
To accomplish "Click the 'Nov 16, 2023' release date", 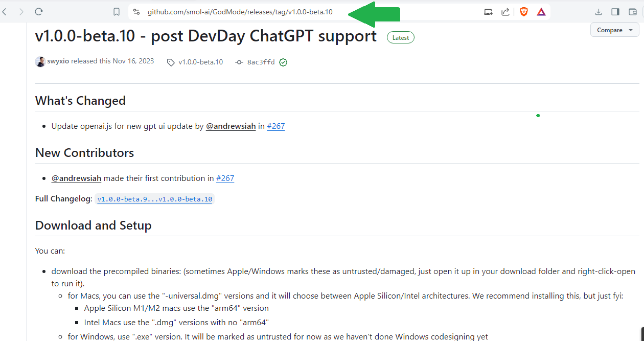I will tap(133, 61).
